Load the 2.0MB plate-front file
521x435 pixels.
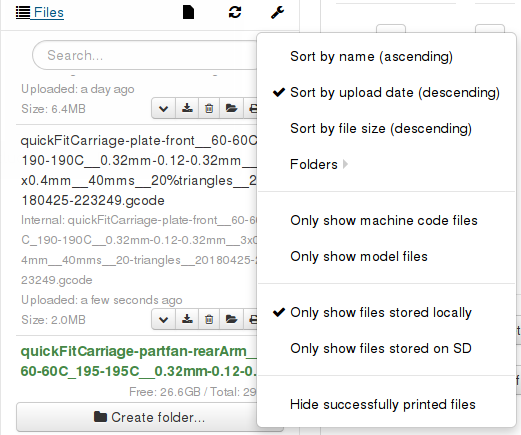[x=231, y=320]
